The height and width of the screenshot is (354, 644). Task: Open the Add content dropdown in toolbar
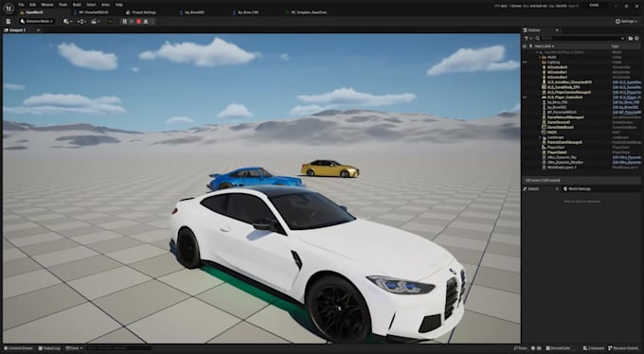click(x=67, y=22)
